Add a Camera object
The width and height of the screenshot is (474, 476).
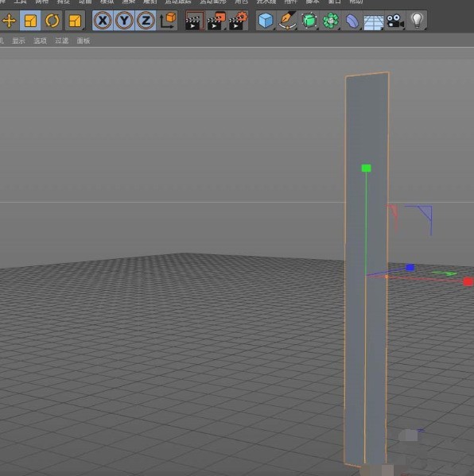(x=395, y=21)
